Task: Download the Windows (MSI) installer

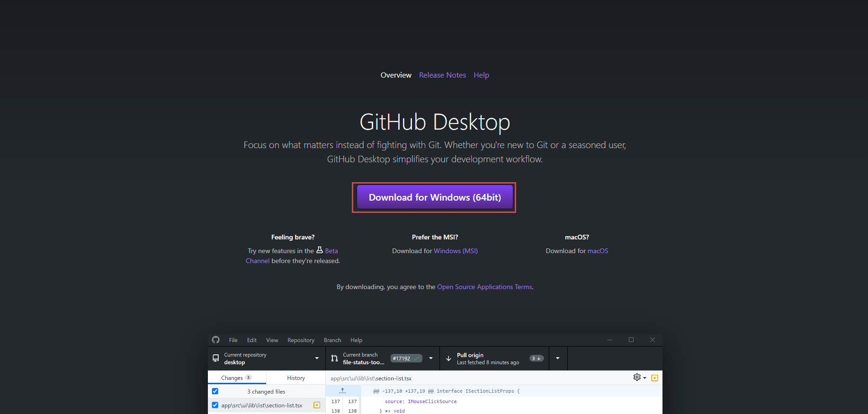Action: coord(456,251)
